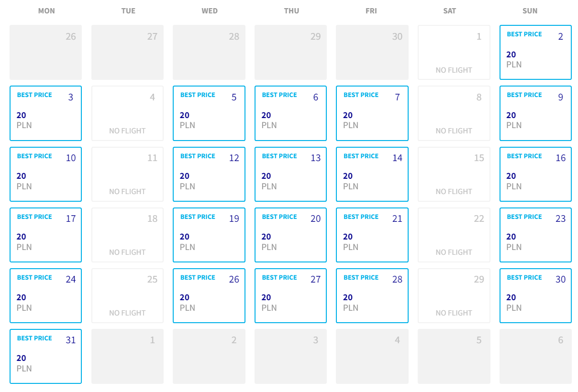Pick Monday the 10th best price
Viewport: 578px width, 392px height.
(x=45, y=174)
